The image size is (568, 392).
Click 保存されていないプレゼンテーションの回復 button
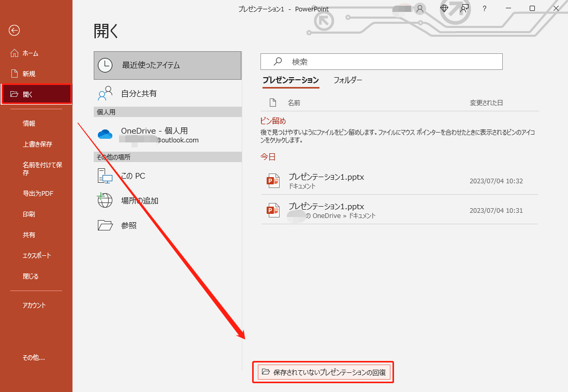(324, 372)
